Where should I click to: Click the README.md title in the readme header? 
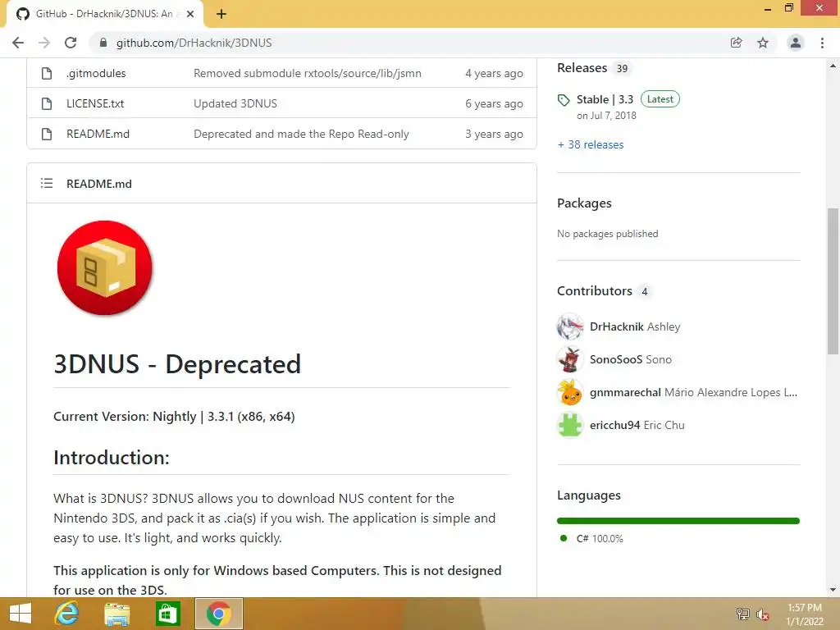point(99,184)
